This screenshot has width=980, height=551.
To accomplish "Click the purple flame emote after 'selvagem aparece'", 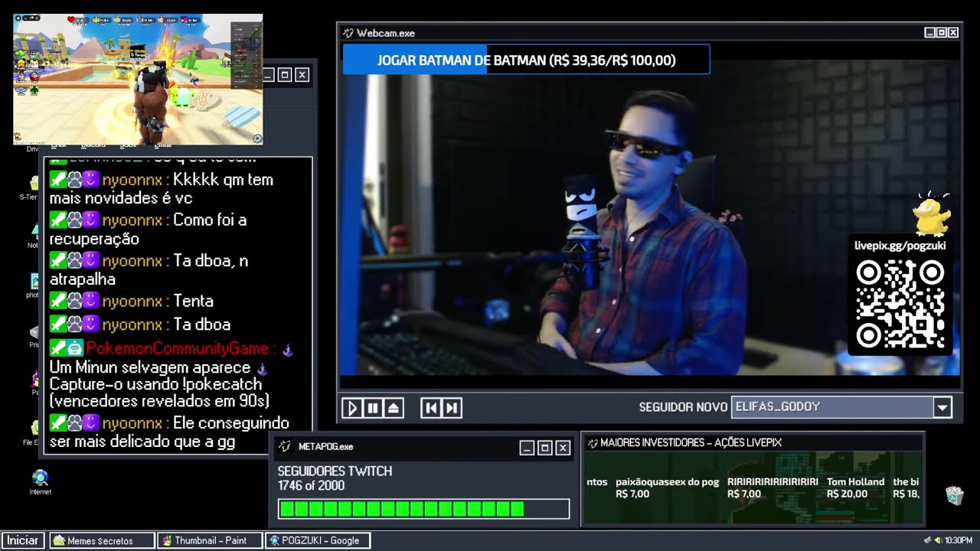I will (x=262, y=369).
